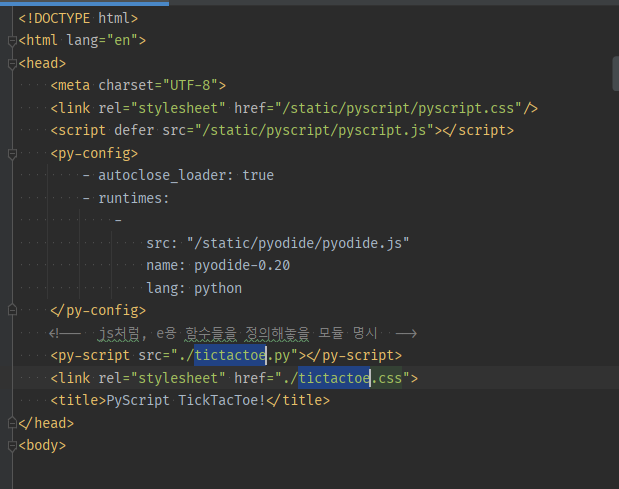
Task: Collapse the body tag fold marker
Action: pos(12,446)
